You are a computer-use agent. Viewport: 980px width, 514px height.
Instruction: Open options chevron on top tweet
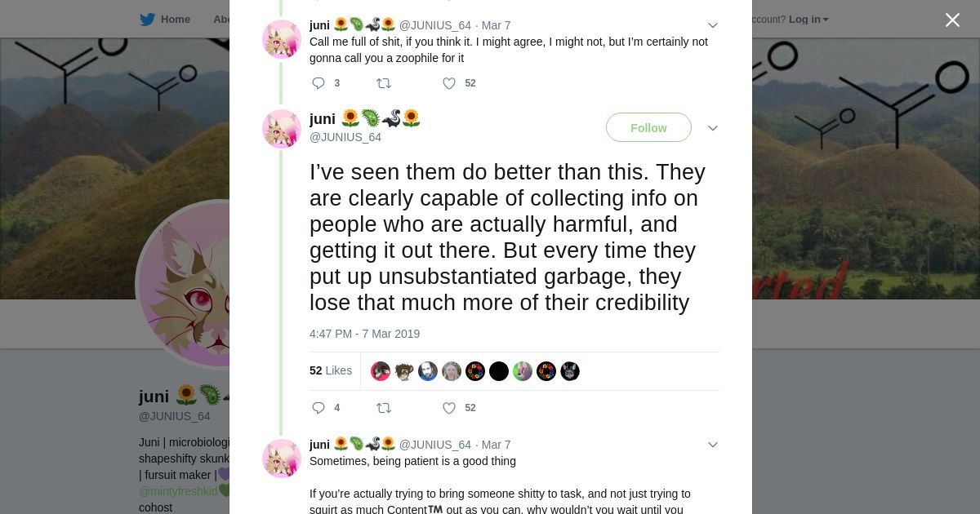(x=713, y=25)
